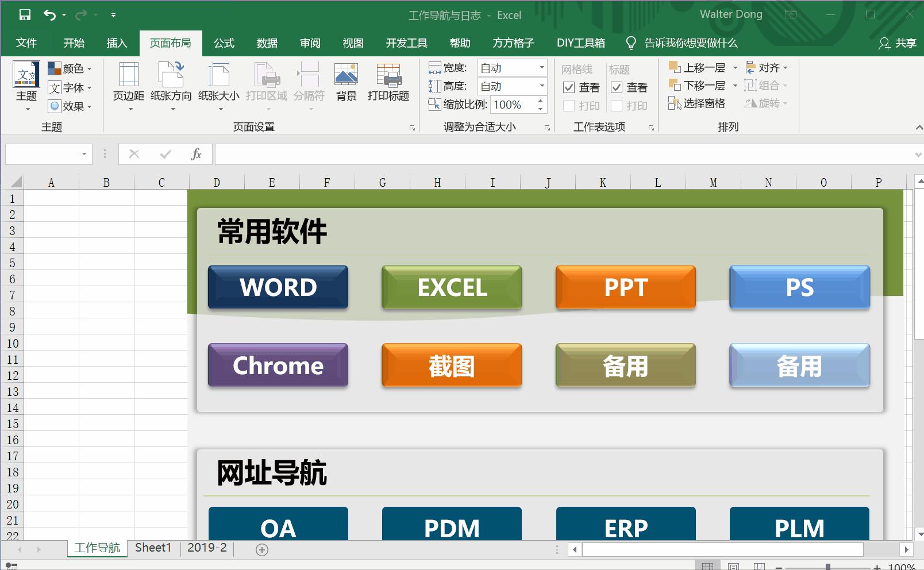Open the 纸张方向 (Page Orientation) tool
Screen dimensions: 924x570
[x=171, y=86]
